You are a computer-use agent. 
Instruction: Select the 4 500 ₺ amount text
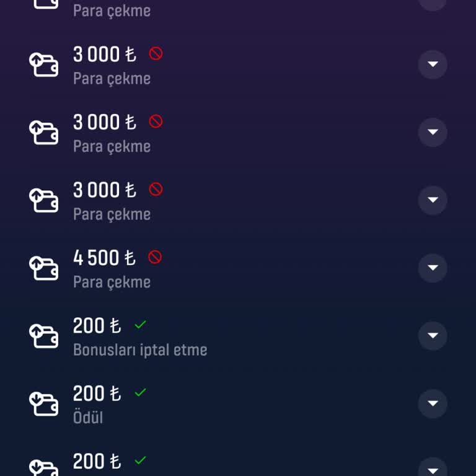tap(104, 257)
